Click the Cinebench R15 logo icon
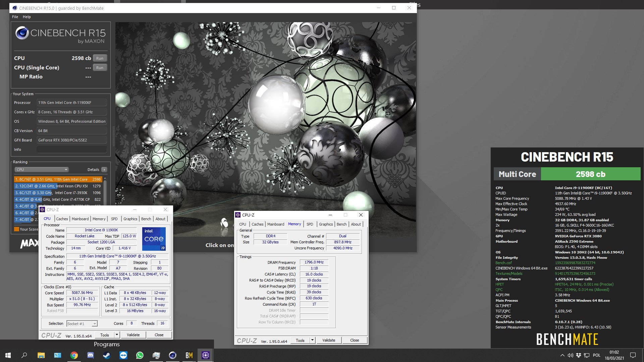 click(x=22, y=33)
